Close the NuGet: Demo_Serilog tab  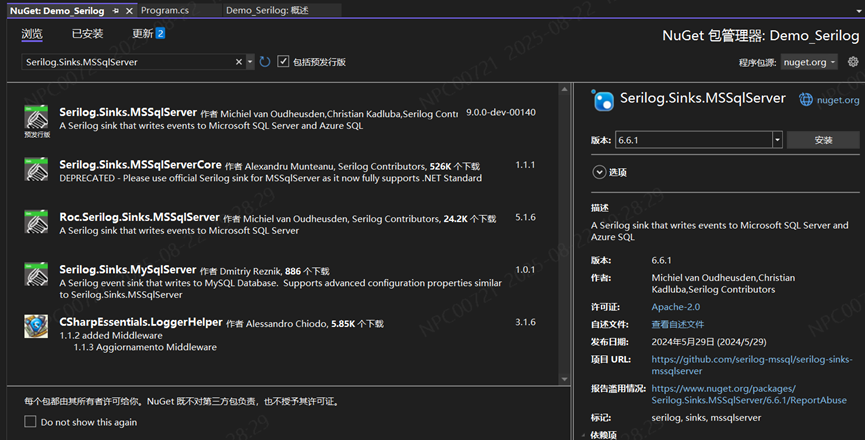click(129, 10)
